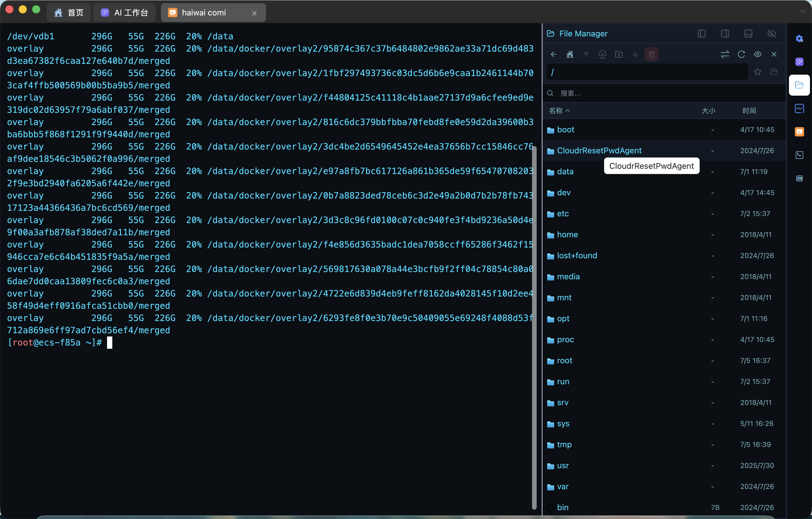Click the terminal vertical scrollbar
The image size is (812, 519).
[x=534, y=327]
